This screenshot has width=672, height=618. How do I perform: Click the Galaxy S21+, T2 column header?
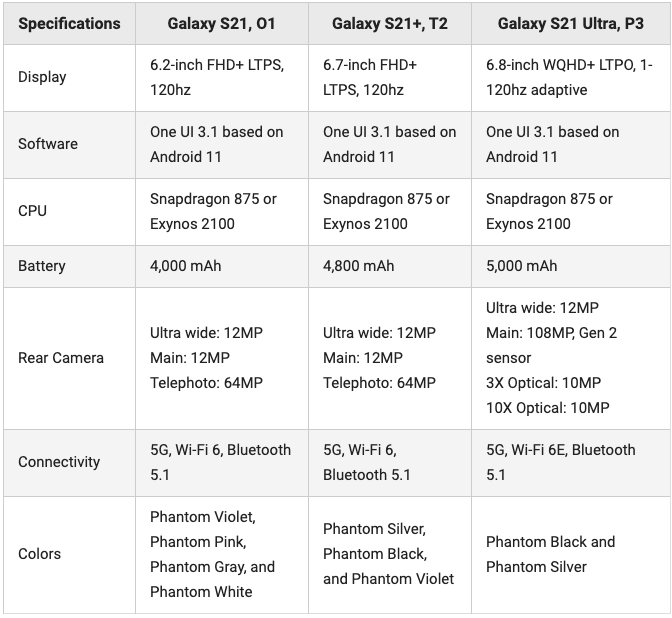[389, 23]
